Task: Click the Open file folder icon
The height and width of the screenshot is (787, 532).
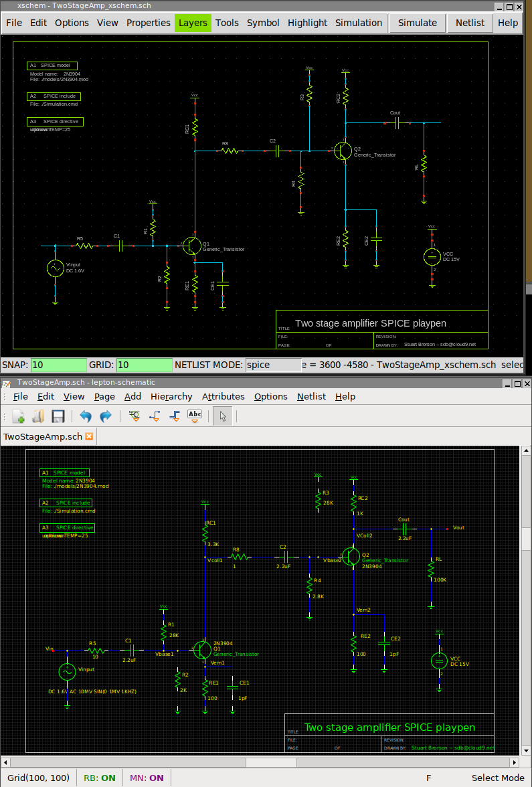Action: [38, 416]
